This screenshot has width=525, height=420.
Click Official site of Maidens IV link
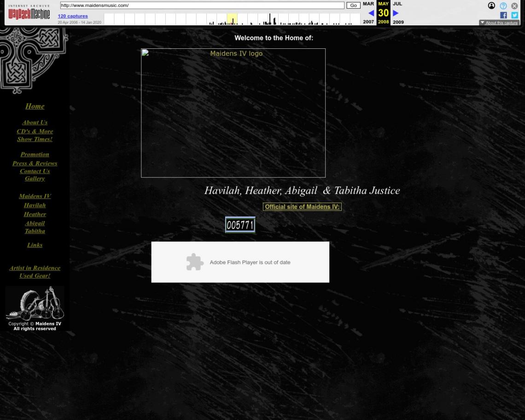click(x=302, y=207)
